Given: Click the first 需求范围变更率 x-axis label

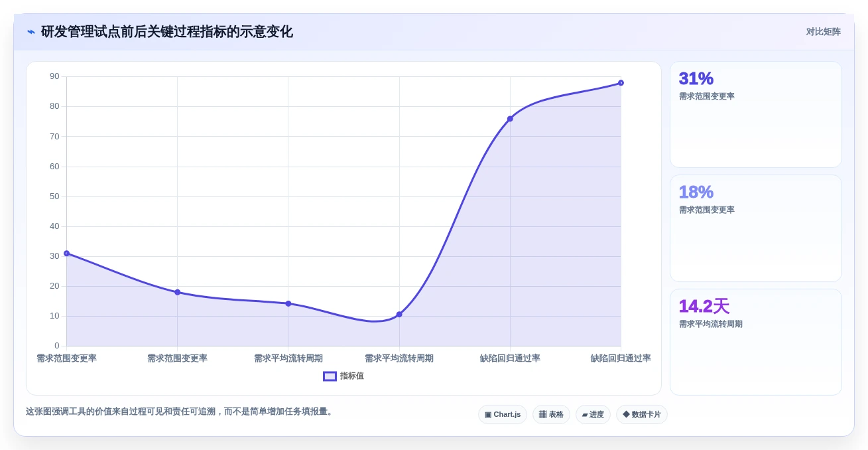Looking at the screenshot, I should pyautogui.click(x=66, y=358).
